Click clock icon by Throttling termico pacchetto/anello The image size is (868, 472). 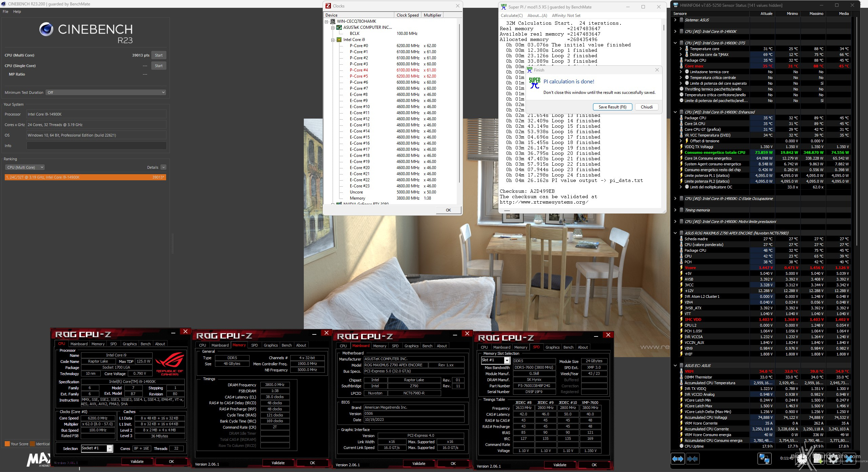click(681, 89)
